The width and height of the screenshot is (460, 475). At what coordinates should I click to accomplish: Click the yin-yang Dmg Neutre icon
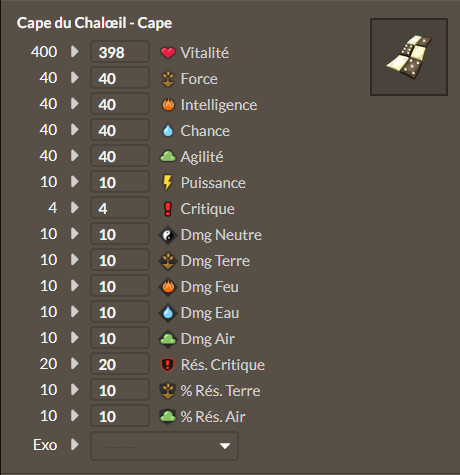168,235
